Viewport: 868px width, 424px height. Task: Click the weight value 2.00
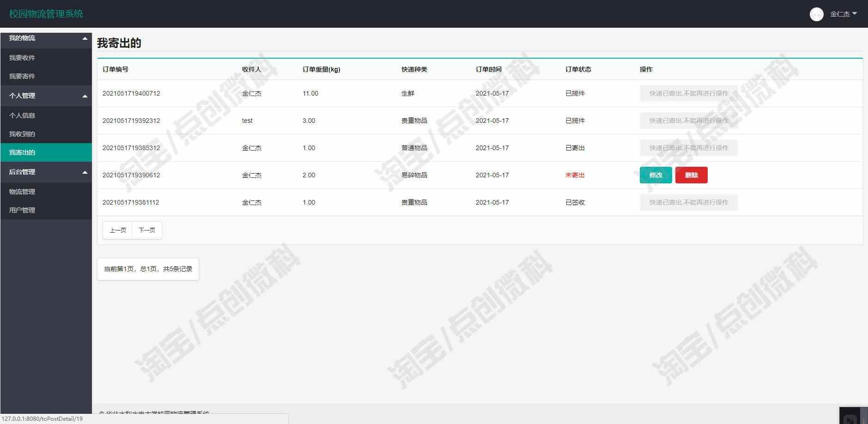(309, 175)
